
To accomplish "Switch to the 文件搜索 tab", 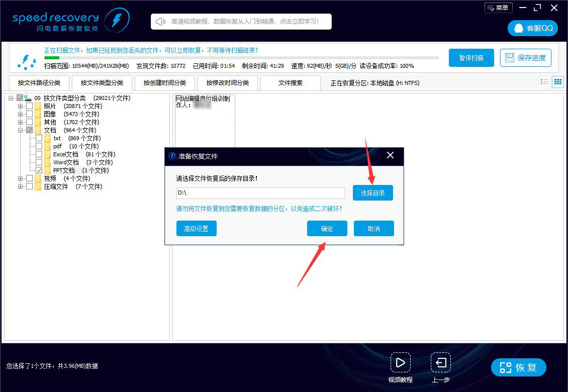I will pos(291,83).
